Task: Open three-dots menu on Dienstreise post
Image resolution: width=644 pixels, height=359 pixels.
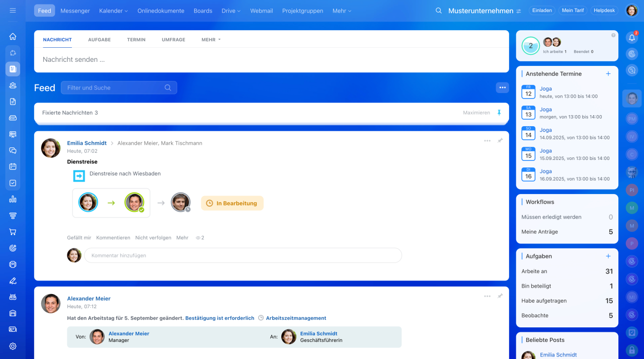Action: 487,141
